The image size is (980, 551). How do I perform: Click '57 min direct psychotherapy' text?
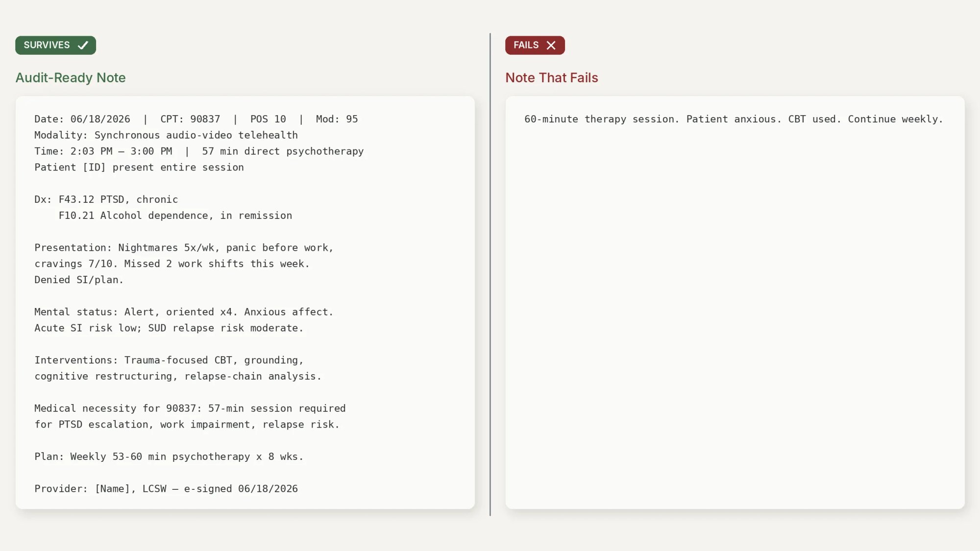tap(283, 151)
